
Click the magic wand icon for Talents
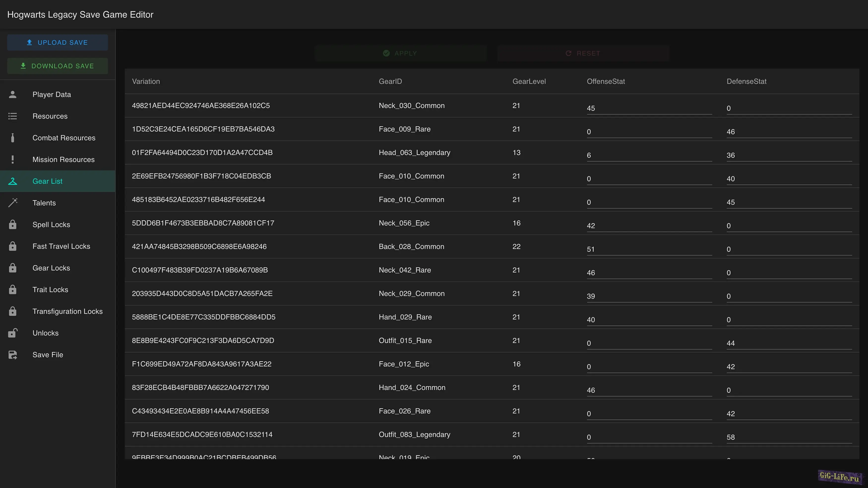tap(12, 203)
